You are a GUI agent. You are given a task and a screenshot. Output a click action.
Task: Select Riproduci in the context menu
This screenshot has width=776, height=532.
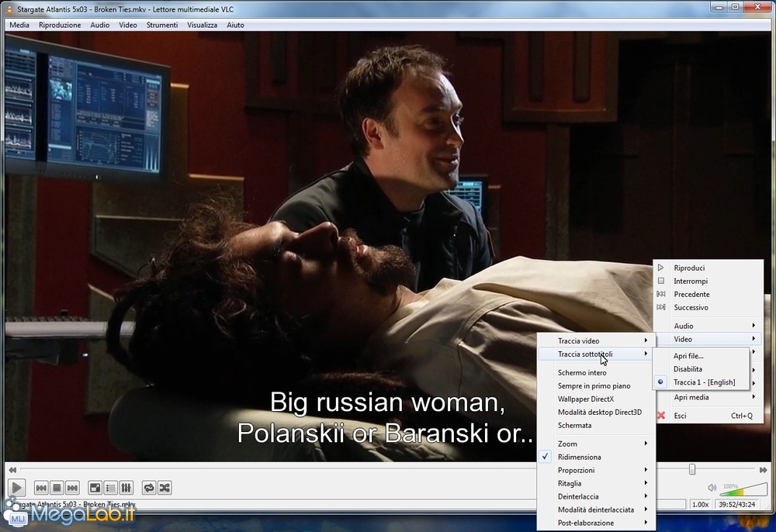(708, 268)
